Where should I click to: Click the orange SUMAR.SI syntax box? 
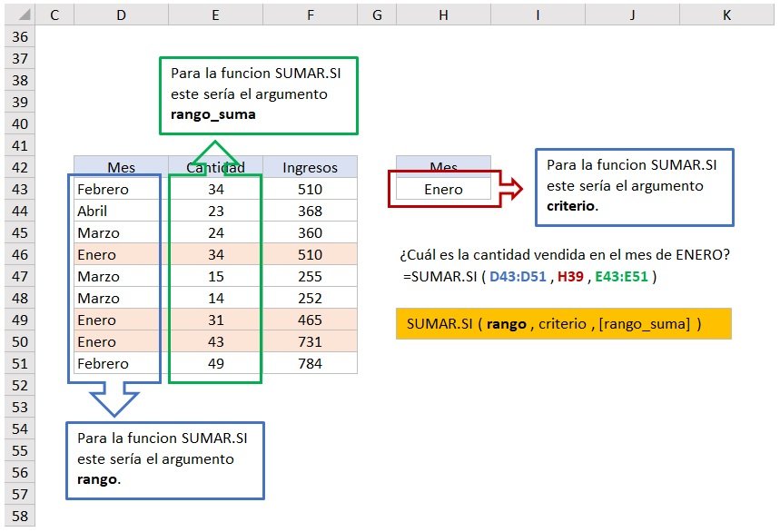563,324
